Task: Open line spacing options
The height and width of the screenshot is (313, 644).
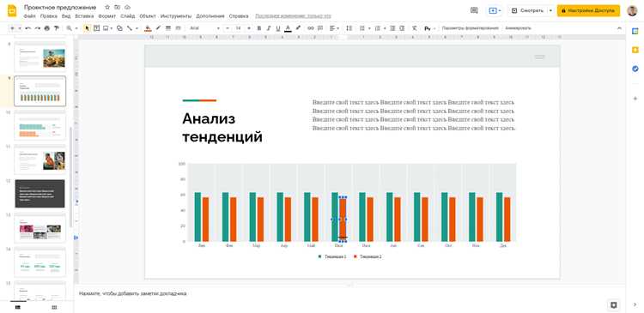Action: pos(349,28)
